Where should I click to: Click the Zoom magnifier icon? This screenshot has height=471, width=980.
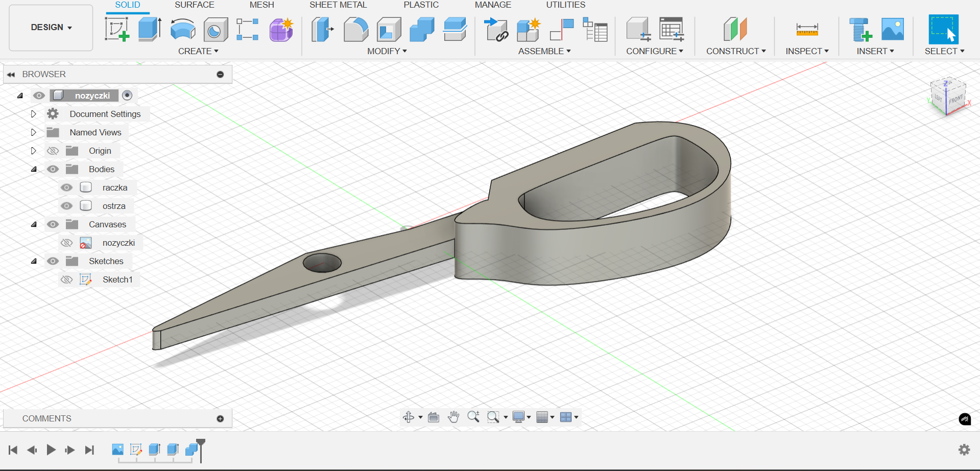[x=473, y=417]
